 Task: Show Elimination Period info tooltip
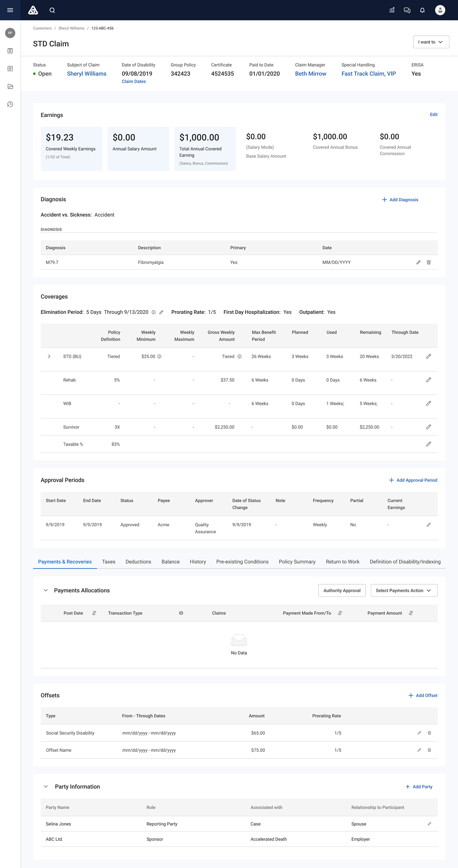coord(153,312)
